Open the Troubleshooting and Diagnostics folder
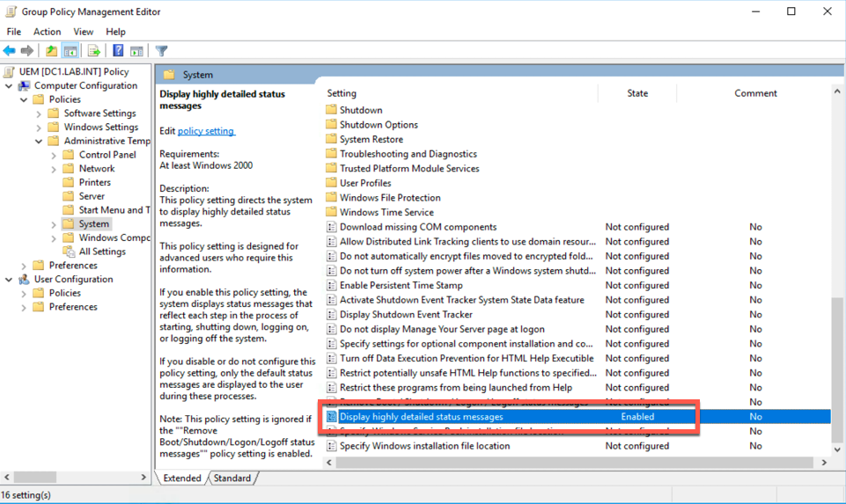 coord(408,154)
